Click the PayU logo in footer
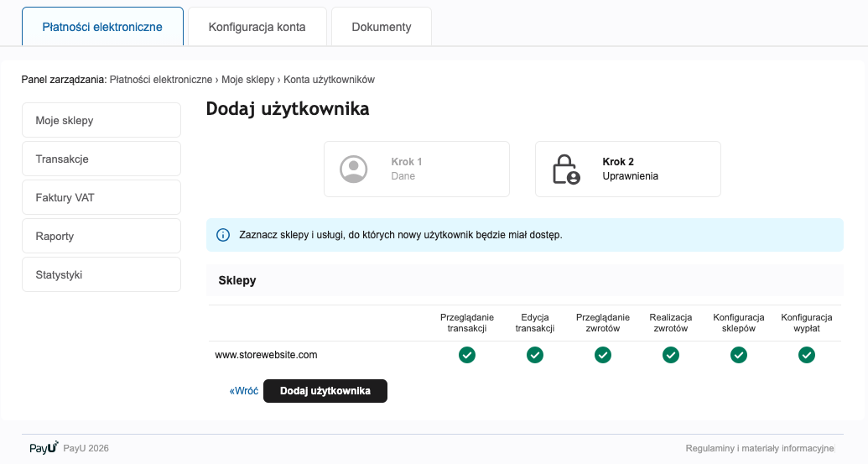The height and width of the screenshot is (464, 868). point(44,447)
